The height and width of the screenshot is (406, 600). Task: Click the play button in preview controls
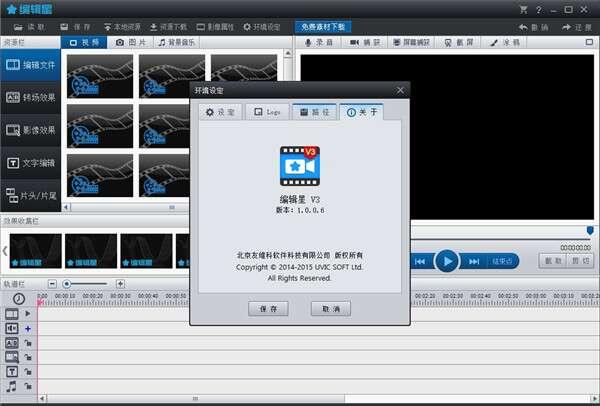(x=447, y=261)
